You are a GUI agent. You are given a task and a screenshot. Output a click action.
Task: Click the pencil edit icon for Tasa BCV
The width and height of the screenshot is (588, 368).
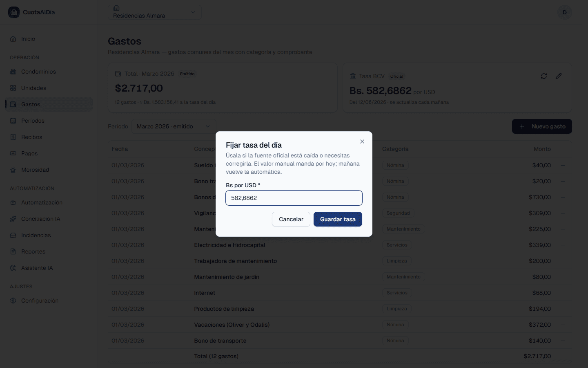point(559,76)
